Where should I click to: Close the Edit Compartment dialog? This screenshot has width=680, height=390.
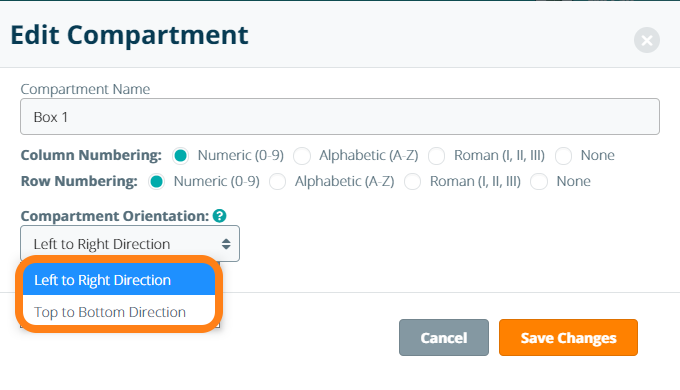click(x=647, y=40)
